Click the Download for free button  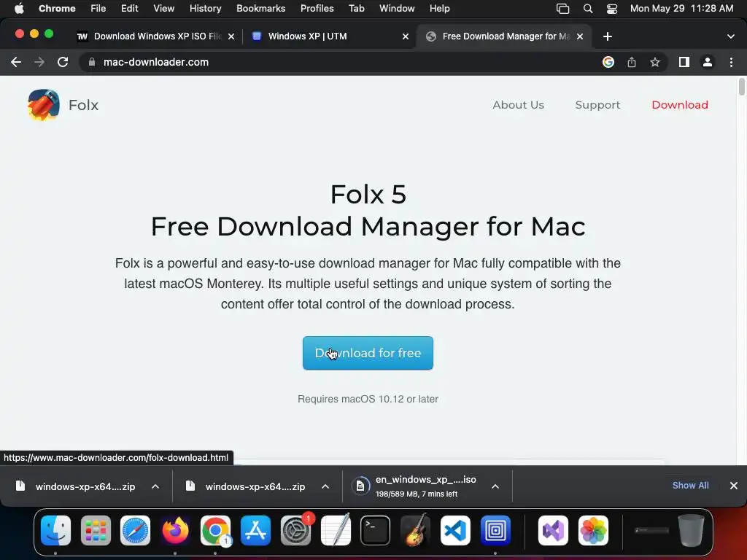tap(368, 353)
